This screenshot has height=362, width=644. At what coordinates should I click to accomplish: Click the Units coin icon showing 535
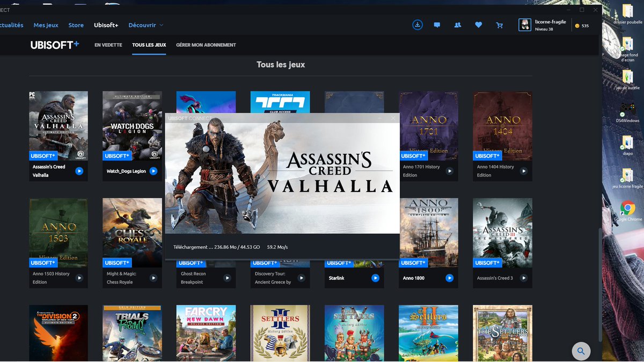[x=577, y=26]
